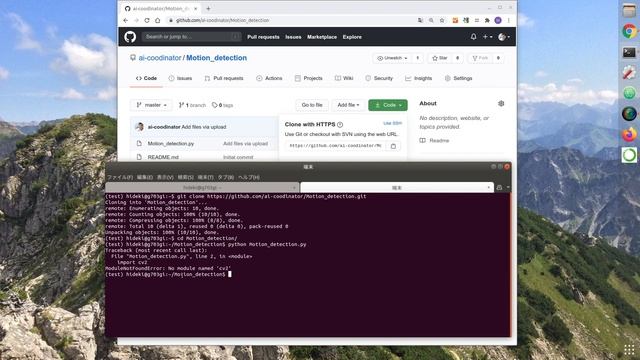Open the 'Add file' dropdown
The width and height of the screenshot is (640, 360).
click(x=348, y=105)
